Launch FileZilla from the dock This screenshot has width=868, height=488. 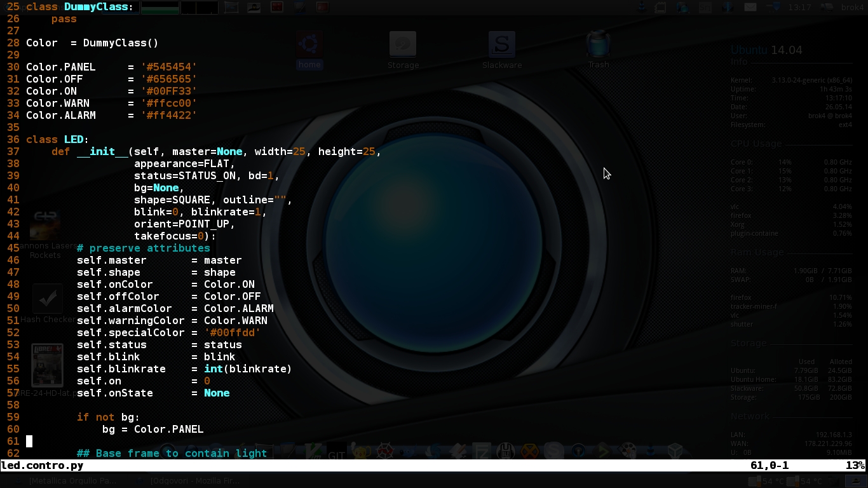[x=482, y=452]
